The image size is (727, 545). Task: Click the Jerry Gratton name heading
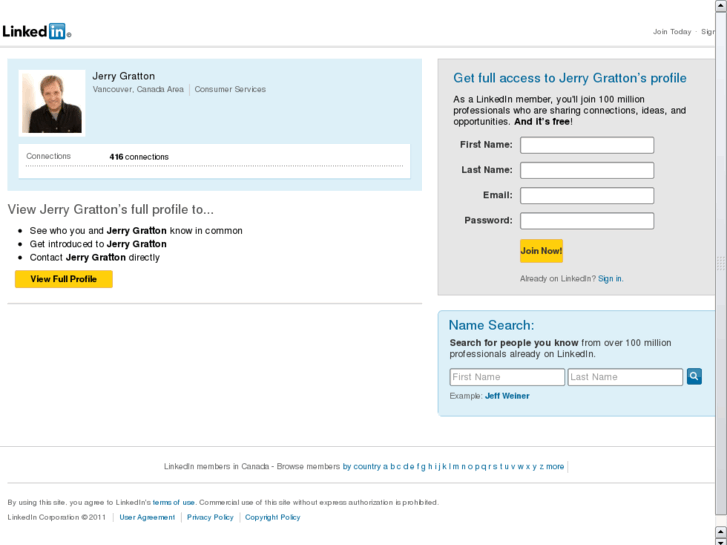123,76
